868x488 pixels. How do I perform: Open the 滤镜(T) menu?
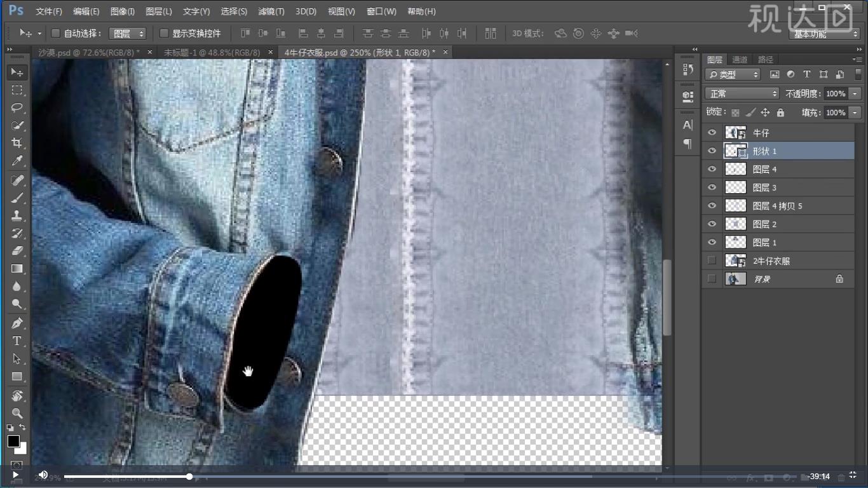pyautogui.click(x=271, y=11)
